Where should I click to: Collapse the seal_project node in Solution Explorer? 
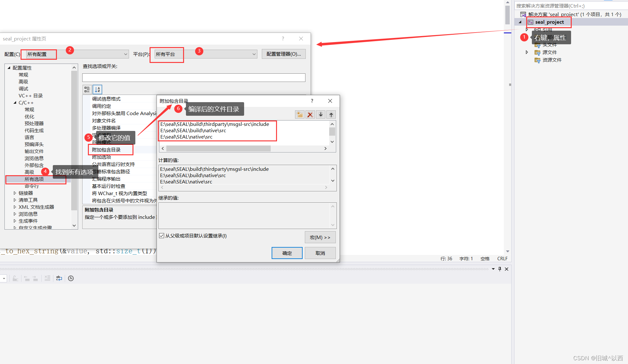[520, 22]
